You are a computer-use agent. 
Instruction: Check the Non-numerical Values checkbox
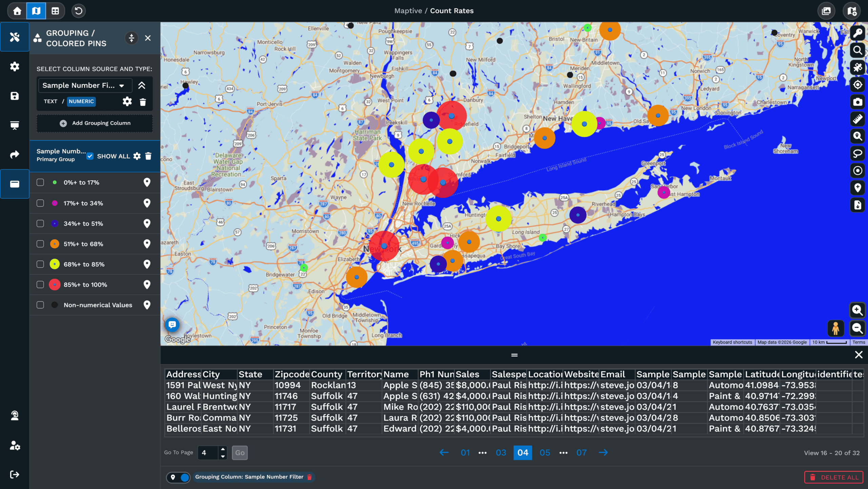(x=40, y=305)
